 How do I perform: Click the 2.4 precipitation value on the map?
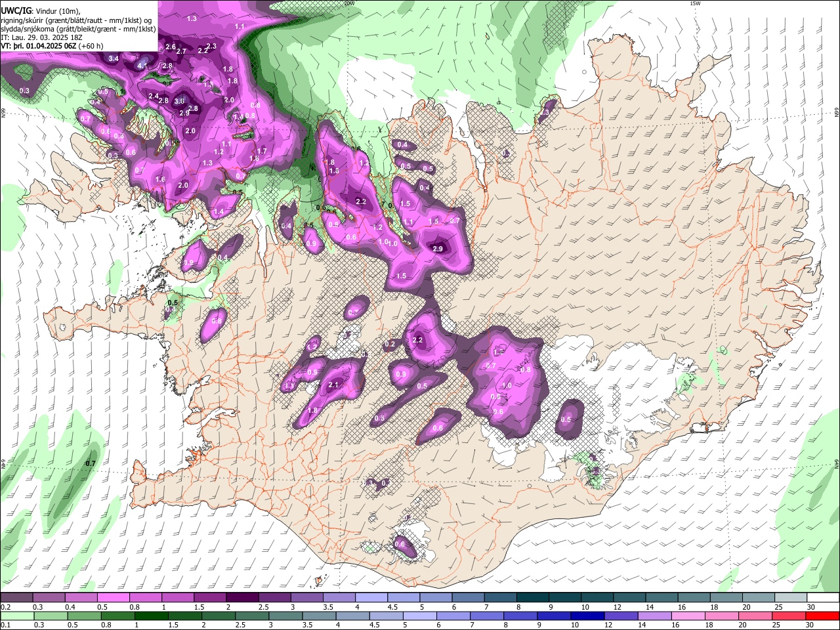pos(154,96)
